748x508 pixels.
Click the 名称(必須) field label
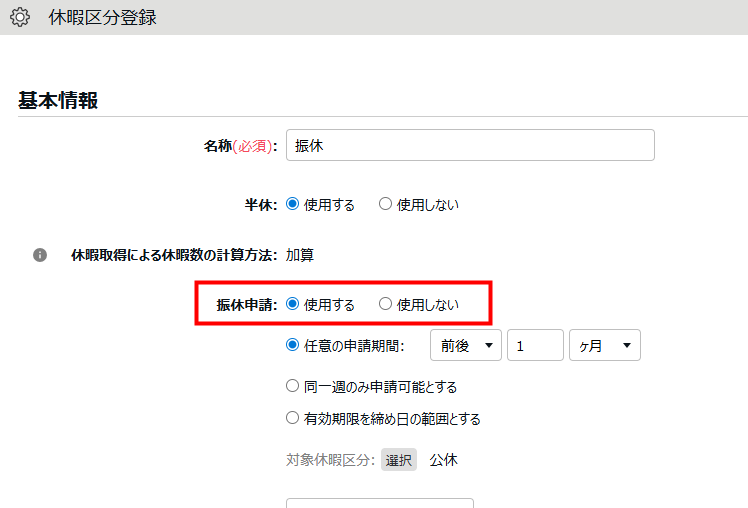pyautogui.click(x=240, y=146)
